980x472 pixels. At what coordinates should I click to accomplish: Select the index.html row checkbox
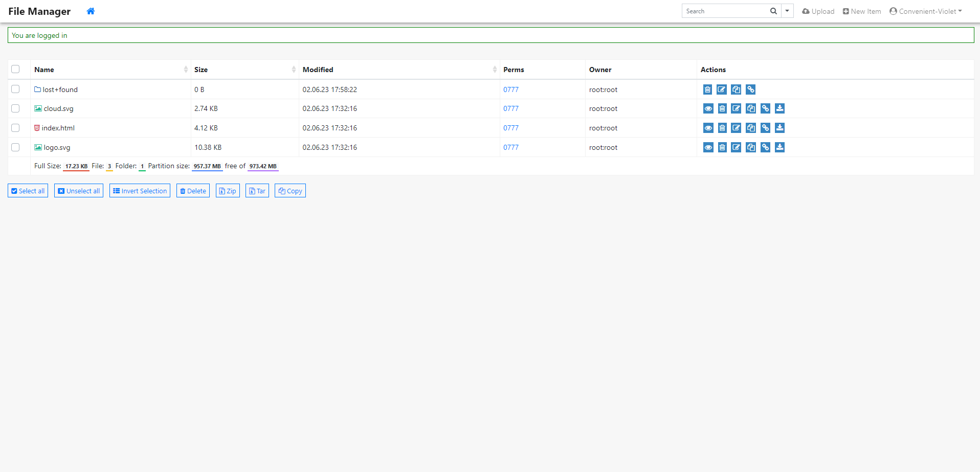15,128
